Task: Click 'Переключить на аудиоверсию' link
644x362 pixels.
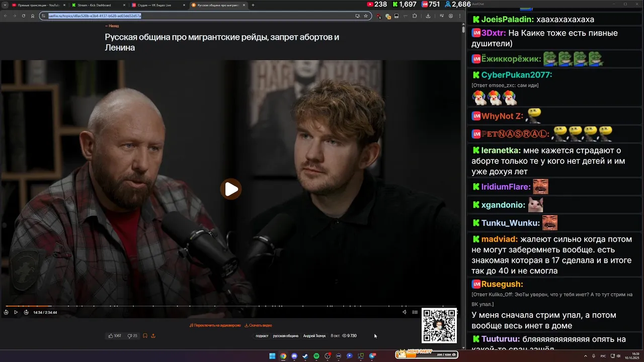Action: point(215,325)
